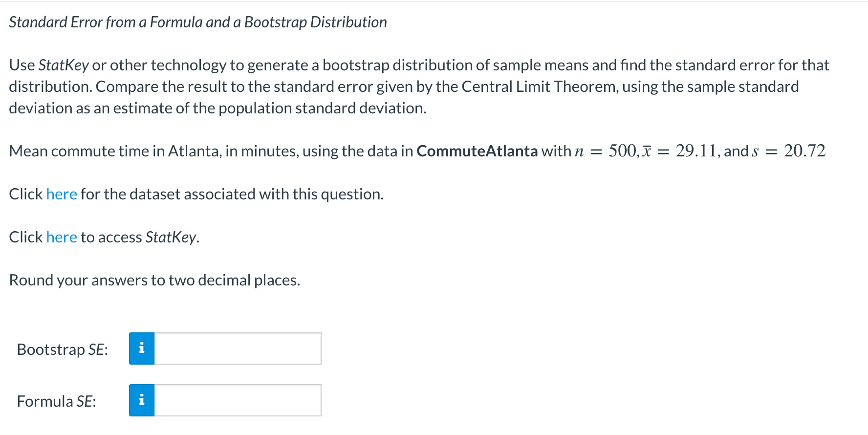
Task: Select the blue 'i' icon next to Formula SE
Action: [142, 400]
